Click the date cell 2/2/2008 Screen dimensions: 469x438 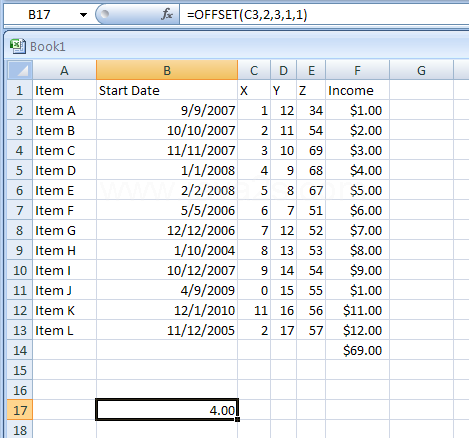[x=167, y=190]
